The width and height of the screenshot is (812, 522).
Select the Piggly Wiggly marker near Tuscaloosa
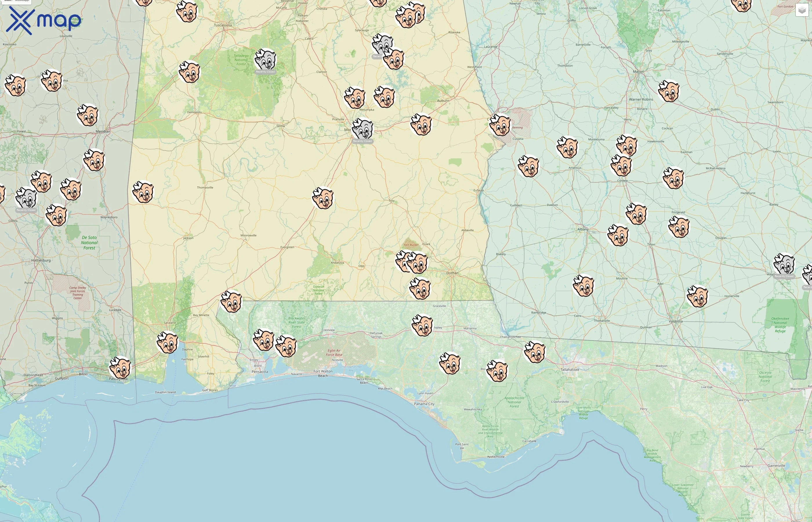[x=188, y=12]
